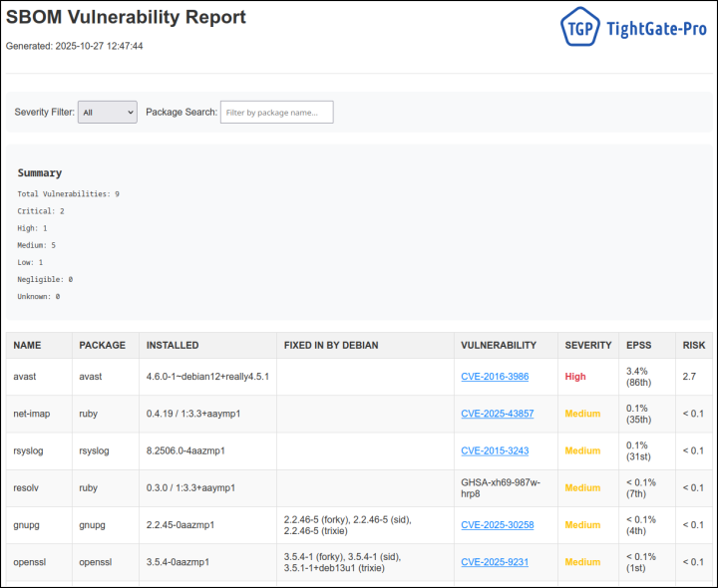Viewport: 718px width, 588px height.
Task: Open CVE-2016-3986 vulnerability link
Action: pyautogui.click(x=495, y=377)
